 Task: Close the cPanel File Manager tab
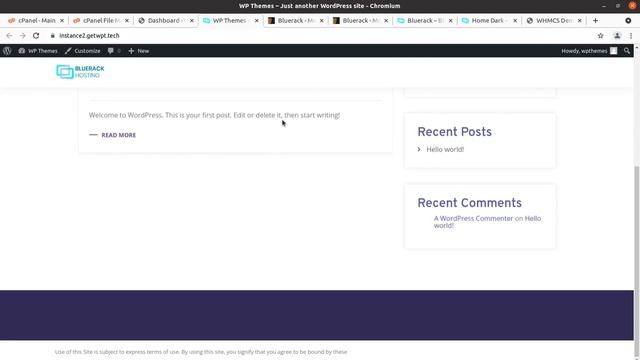127,20
